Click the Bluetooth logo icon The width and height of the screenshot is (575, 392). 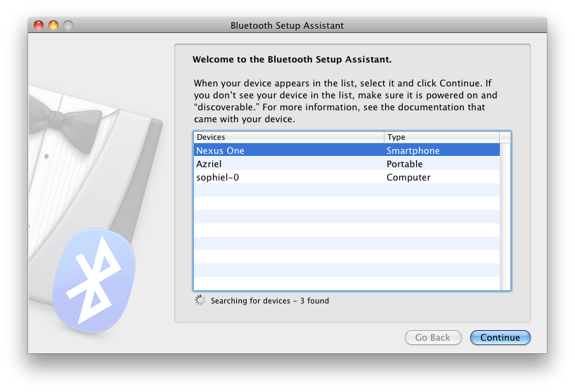pos(96,282)
